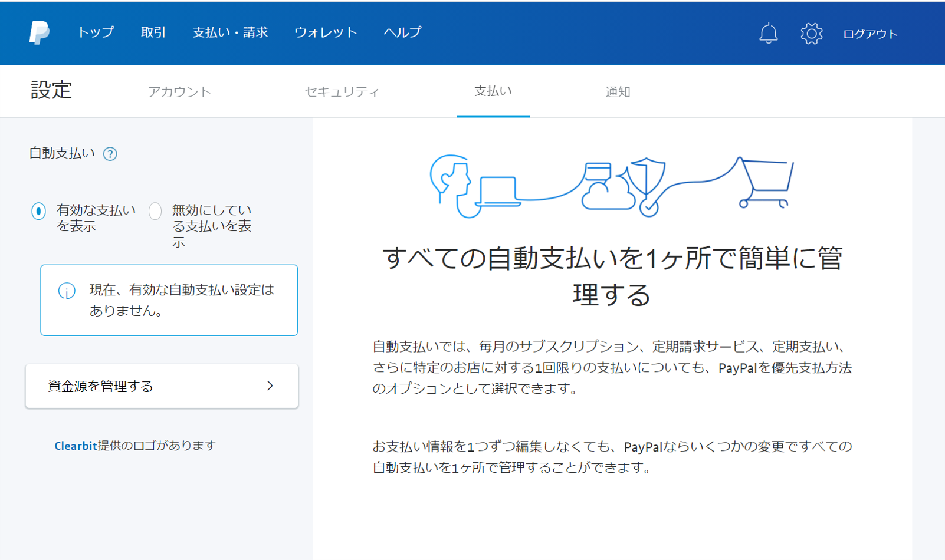Switch to the セキュリティ tab
Screen dimensions: 945x560
click(342, 92)
